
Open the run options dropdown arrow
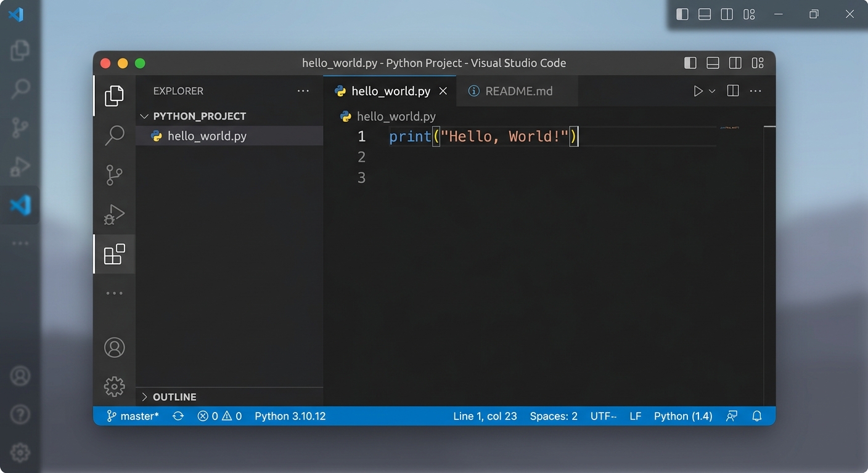pyautogui.click(x=712, y=91)
